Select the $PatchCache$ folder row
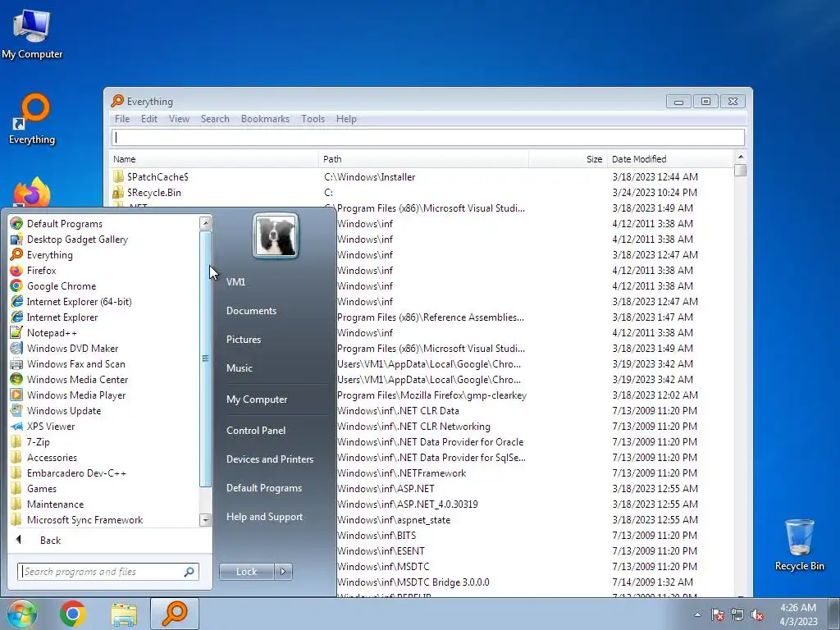The width and height of the screenshot is (840, 630). (x=421, y=177)
